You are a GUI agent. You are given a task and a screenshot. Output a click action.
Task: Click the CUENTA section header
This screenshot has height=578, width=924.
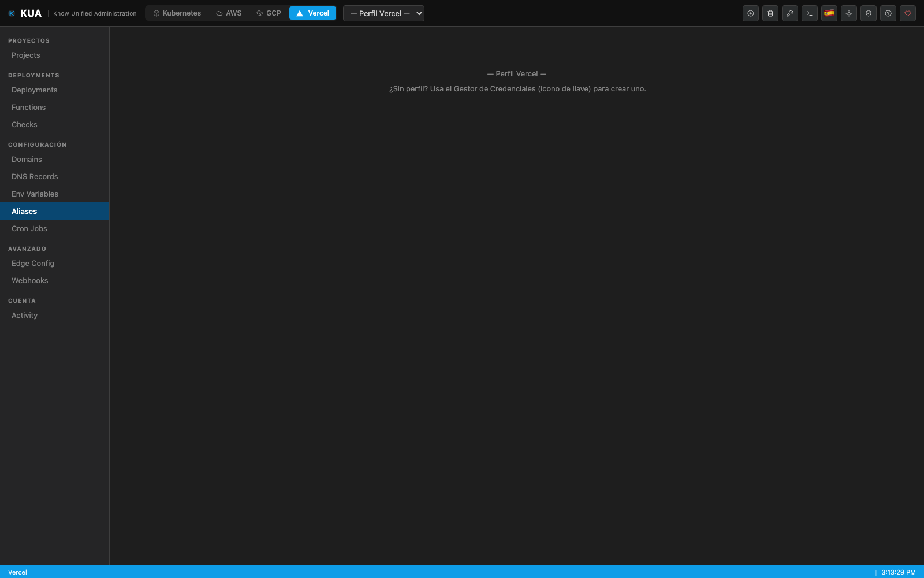tap(22, 301)
